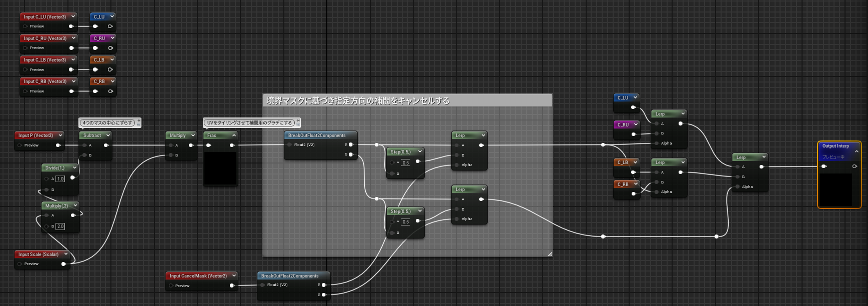Screen dimensions: 868x306
Task: Click R output pin of BreakOut node inside comment box
Action: tap(351, 145)
